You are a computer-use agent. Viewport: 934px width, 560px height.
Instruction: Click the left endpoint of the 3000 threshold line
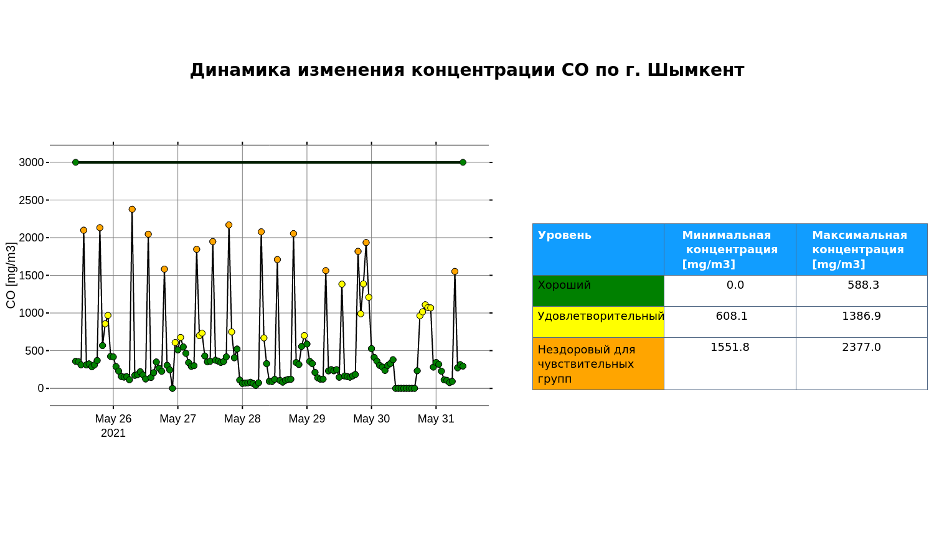pyautogui.click(x=75, y=162)
